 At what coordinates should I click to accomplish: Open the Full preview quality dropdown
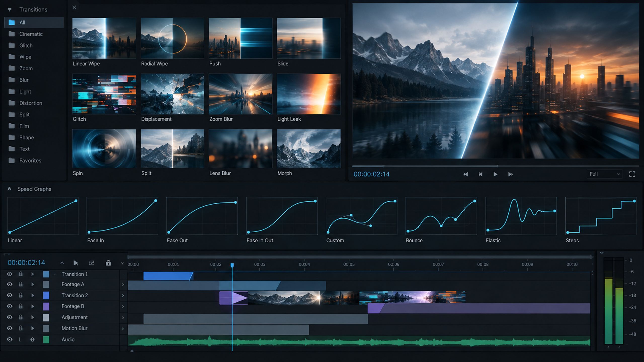tap(605, 174)
